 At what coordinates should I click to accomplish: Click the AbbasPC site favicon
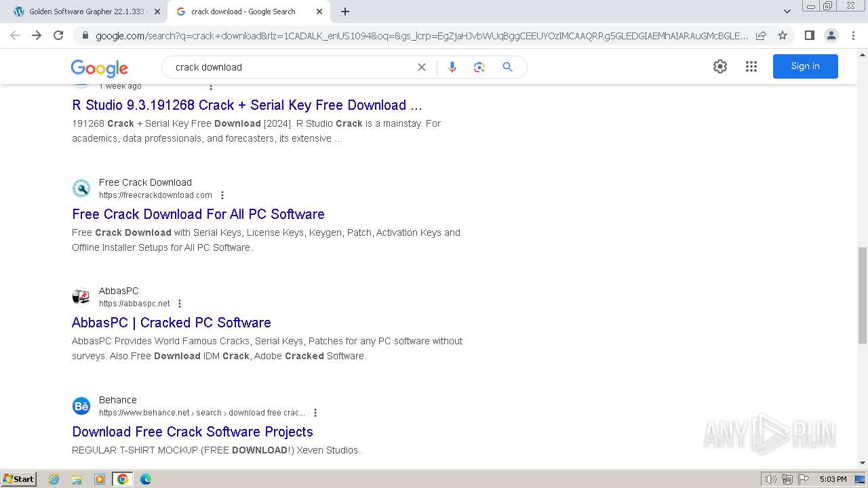pyautogui.click(x=81, y=297)
